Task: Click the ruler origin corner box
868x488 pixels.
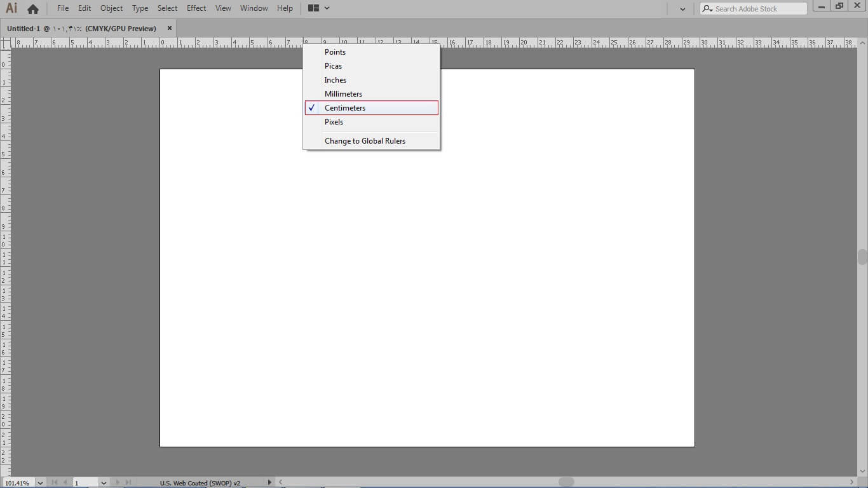Action: 5,43
